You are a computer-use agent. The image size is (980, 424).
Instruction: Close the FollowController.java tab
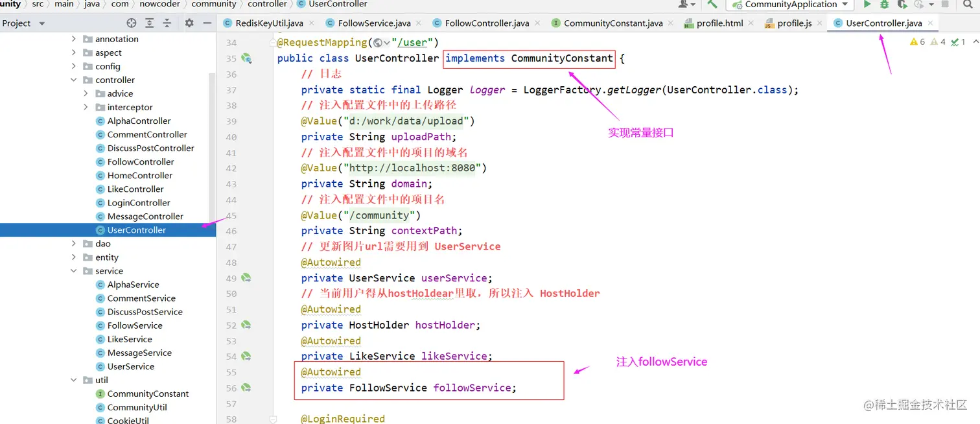click(x=537, y=23)
